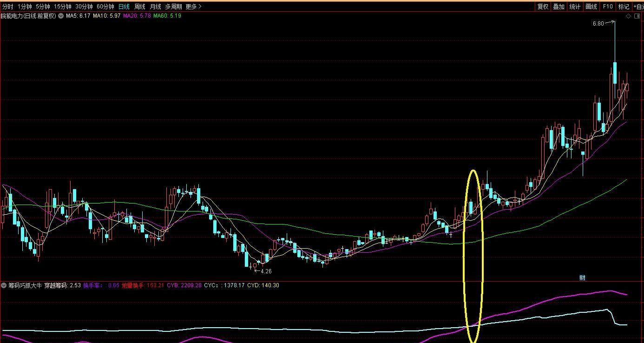Expand the 皖能电力 main chart settings arrow
644x343 pixels.
60,16
